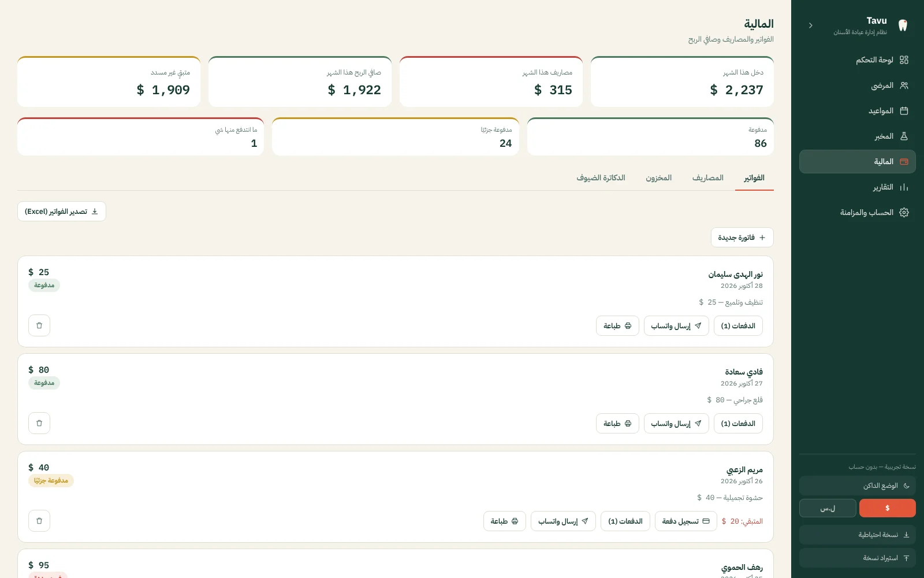Expand الدفعات (1) for نور الهدى سليمان
Screen dimensions: 924x578
(x=738, y=326)
